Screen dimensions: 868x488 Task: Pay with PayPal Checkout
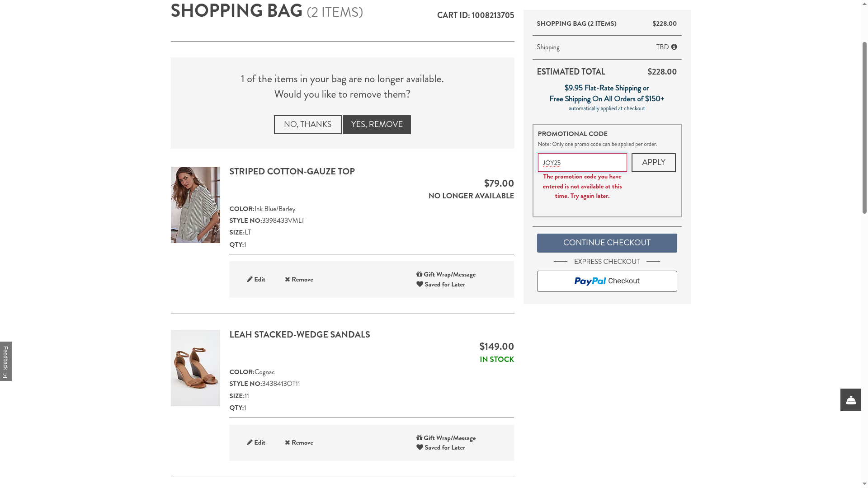click(x=607, y=281)
